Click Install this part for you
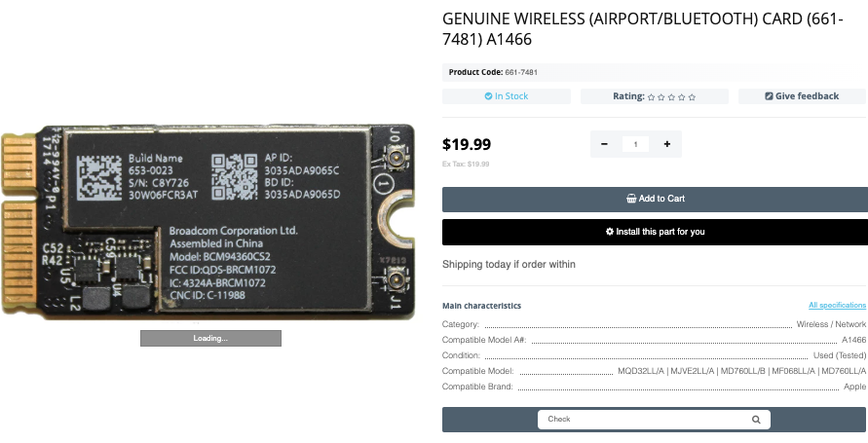The height and width of the screenshot is (443, 868). pos(655,232)
